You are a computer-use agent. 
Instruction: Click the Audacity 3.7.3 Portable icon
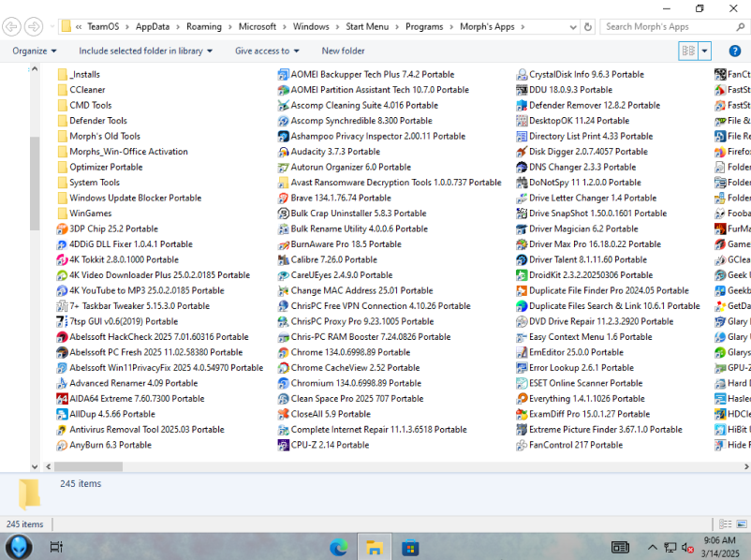pos(284,152)
